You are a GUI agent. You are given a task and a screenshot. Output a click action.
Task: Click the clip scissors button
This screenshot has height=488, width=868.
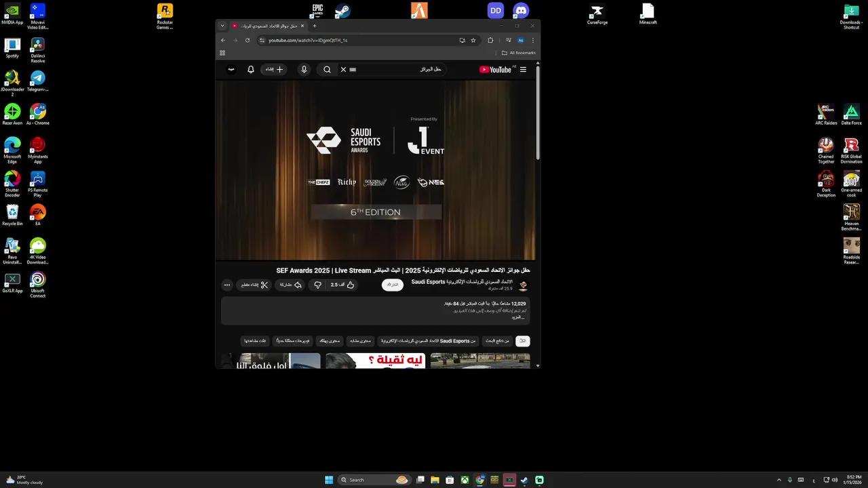(255, 285)
